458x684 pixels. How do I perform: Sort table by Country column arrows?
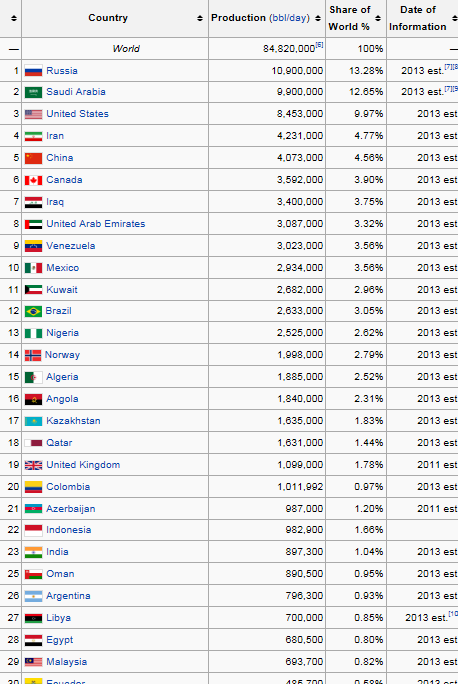coord(200,18)
